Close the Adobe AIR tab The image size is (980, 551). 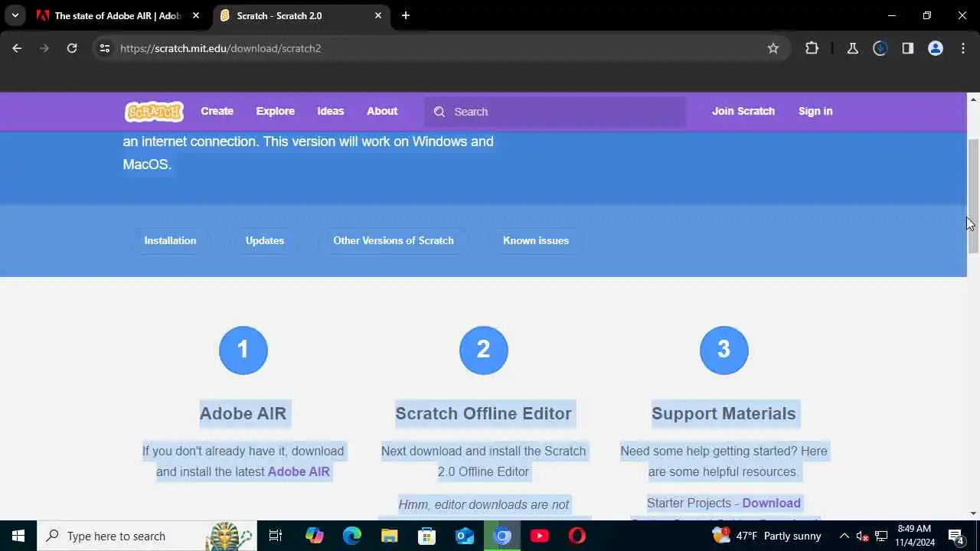tap(196, 15)
